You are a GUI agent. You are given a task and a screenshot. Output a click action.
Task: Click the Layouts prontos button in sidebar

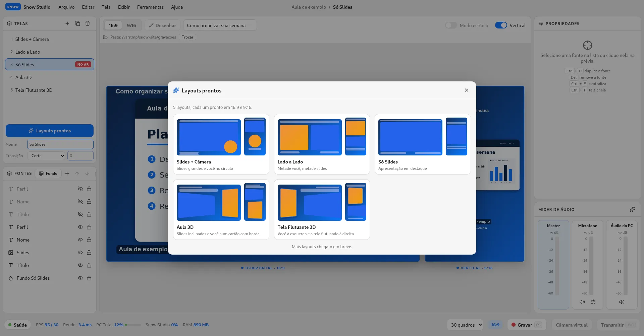coord(50,131)
